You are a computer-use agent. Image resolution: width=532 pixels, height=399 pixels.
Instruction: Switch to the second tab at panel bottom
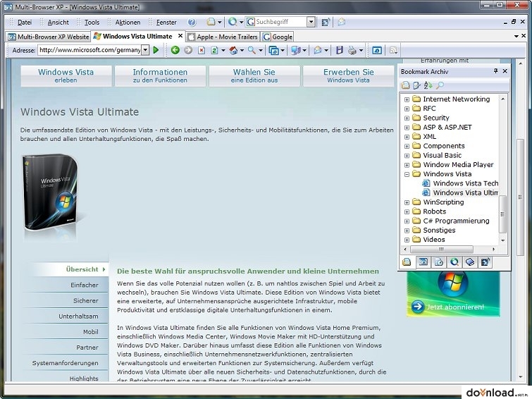(x=423, y=262)
